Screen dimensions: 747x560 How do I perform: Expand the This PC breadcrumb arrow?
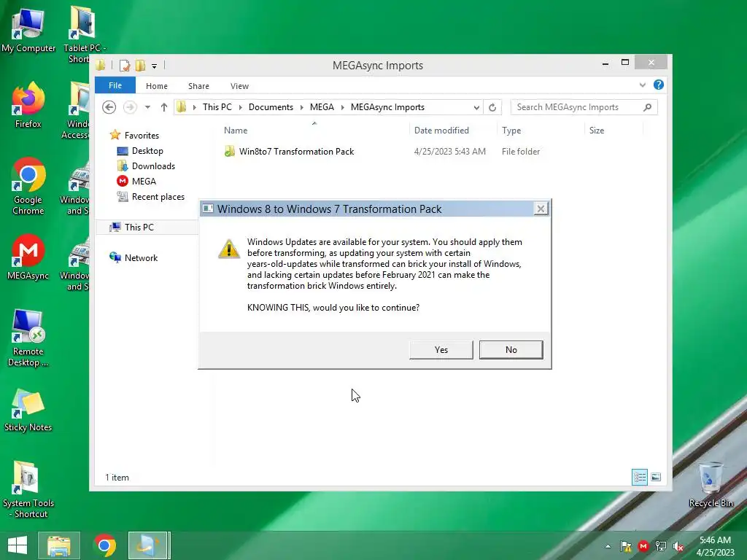[x=240, y=107]
